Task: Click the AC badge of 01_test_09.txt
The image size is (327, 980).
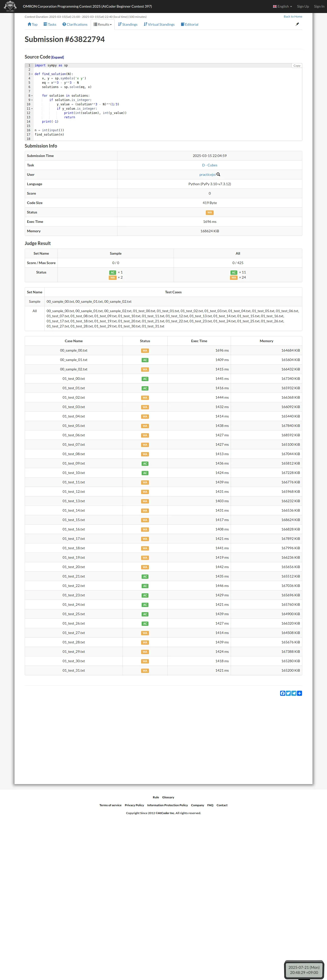Action: pos(145,464)
